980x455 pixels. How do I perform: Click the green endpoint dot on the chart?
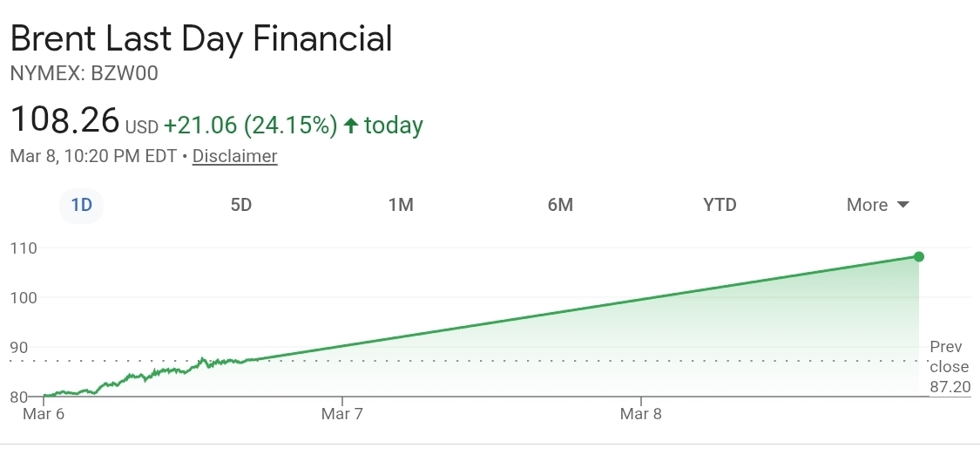[919, 256]
